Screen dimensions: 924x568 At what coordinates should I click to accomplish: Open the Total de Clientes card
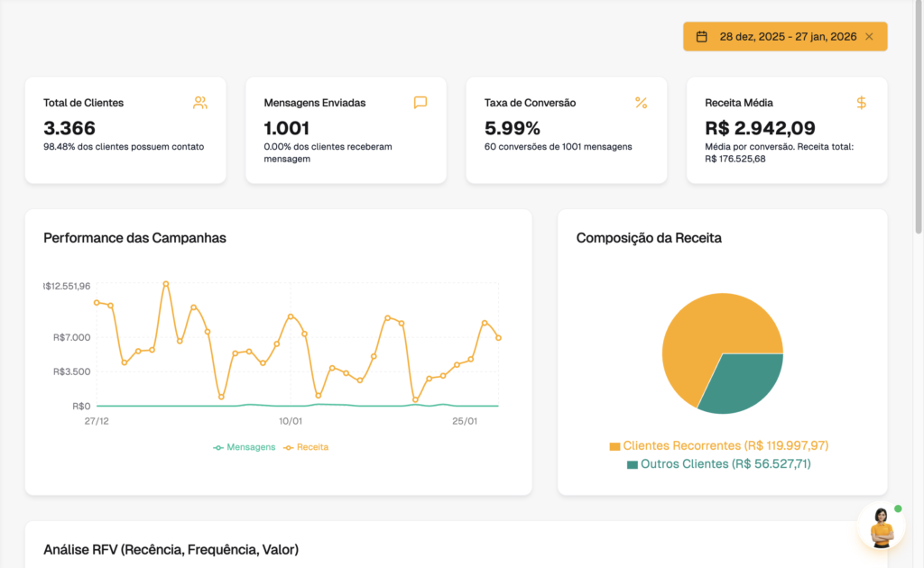pyautogui.click(x=125, y=130)
